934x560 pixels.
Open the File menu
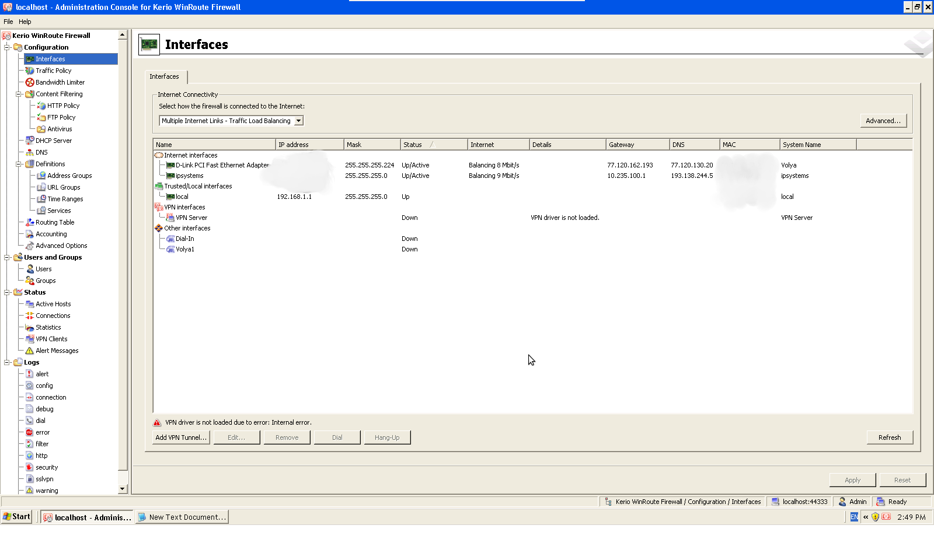[8, 22]
